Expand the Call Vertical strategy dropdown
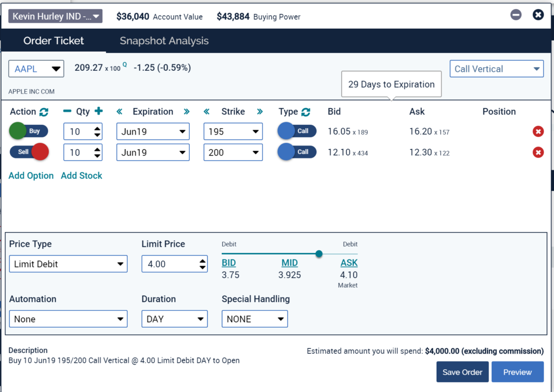Image resolution: width=554 pixels, height=392 pixels. click(497, 69)
